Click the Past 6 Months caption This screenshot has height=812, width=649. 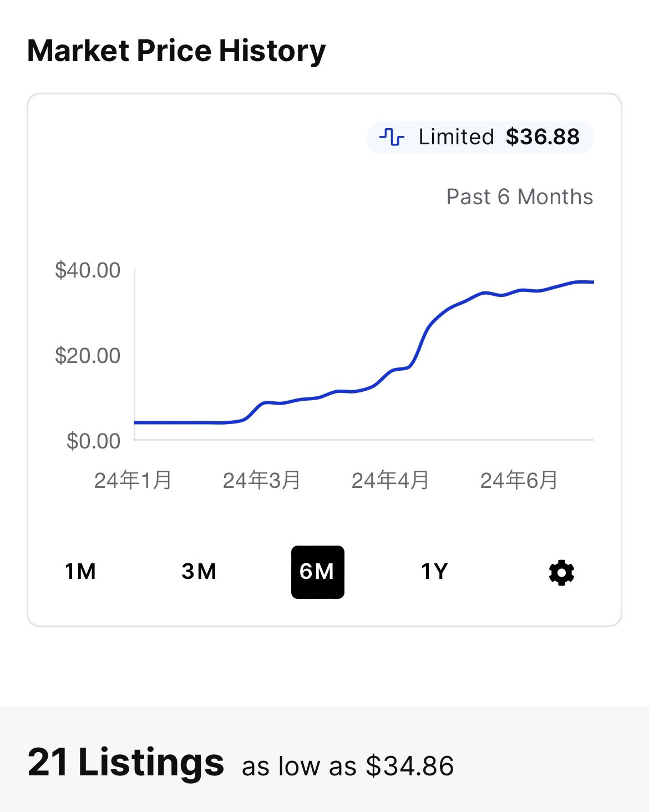520,197
